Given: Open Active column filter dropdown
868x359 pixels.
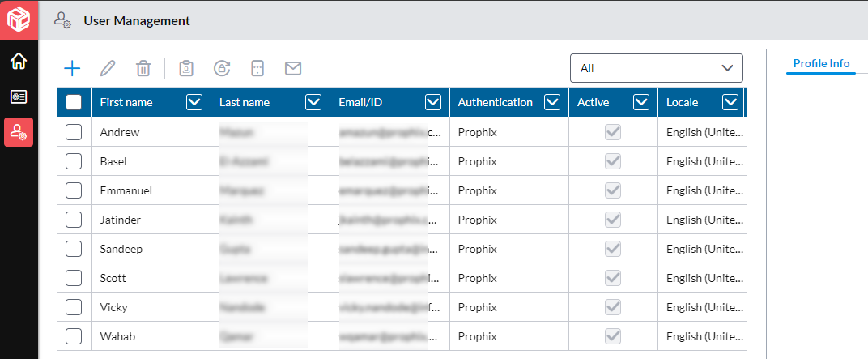Looking at the screenshot, I should 641,102.
